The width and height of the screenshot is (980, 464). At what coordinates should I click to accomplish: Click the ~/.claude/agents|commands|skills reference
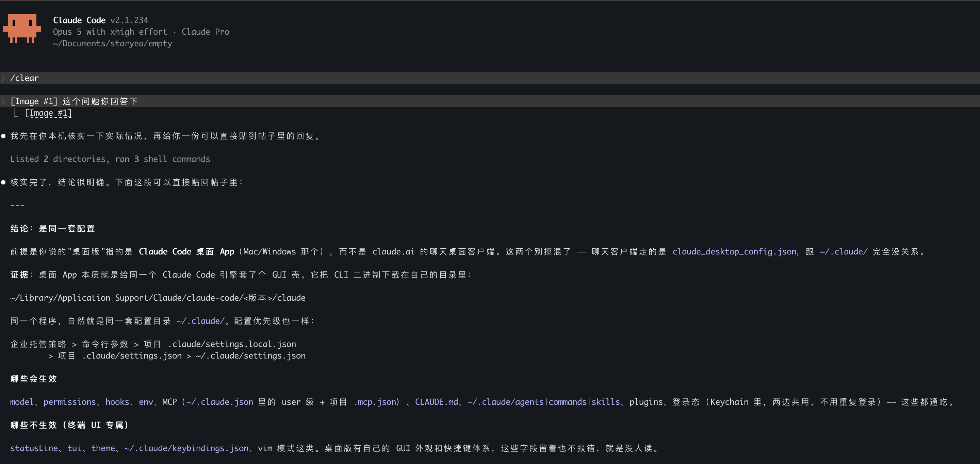click(x=544, y=402)
